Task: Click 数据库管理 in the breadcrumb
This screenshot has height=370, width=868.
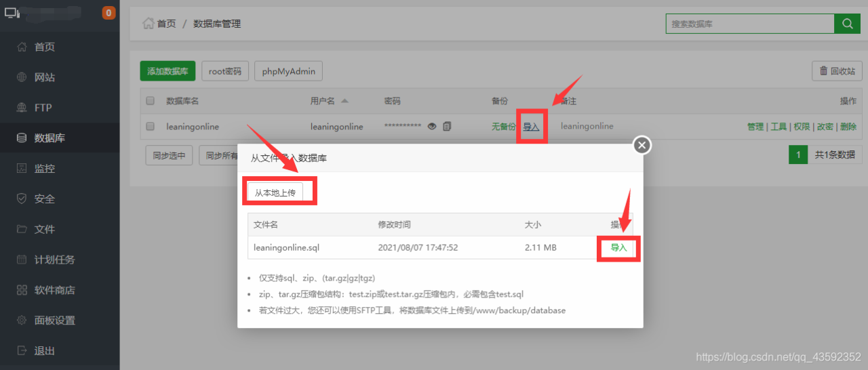Action: tap(217, 24)
